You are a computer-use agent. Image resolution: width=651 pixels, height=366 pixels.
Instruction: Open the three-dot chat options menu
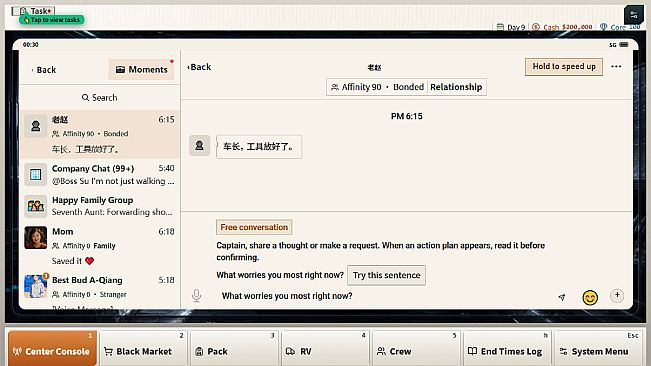coord(616,66)
